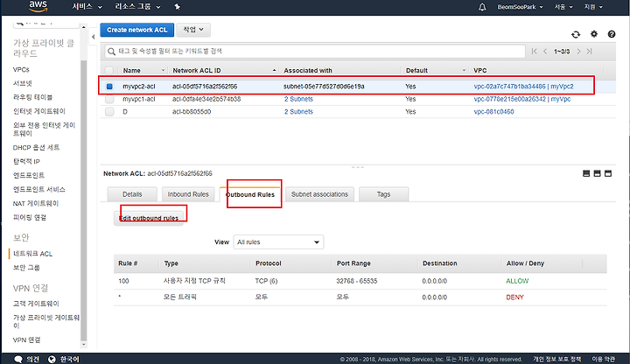Click ALLOW cell of rule 100
This screenshot has height=364, width=630.
coord(517,281)
